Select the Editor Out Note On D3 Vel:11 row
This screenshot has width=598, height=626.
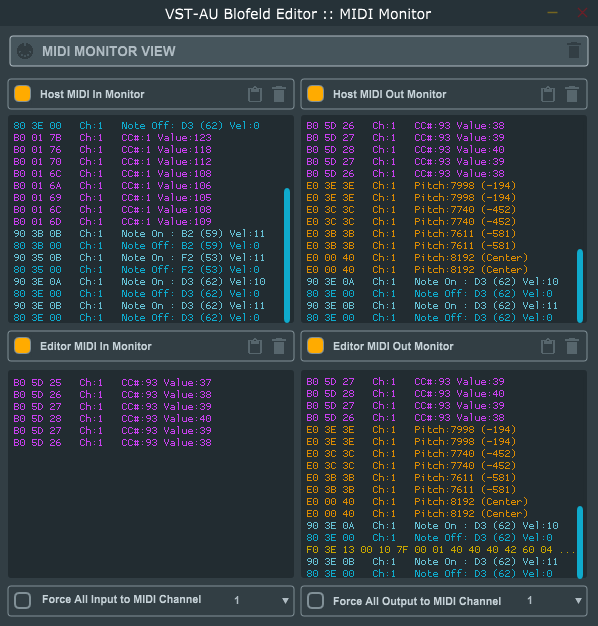(432, 562)
